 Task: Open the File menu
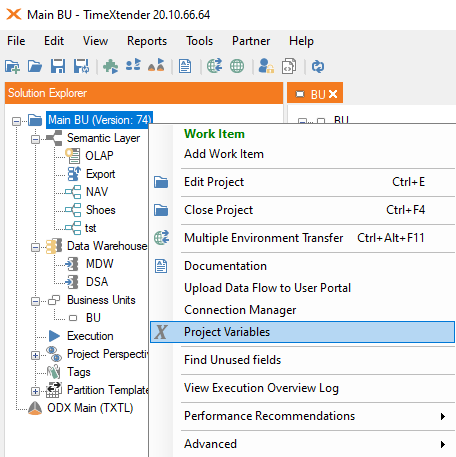click(16, 41)
